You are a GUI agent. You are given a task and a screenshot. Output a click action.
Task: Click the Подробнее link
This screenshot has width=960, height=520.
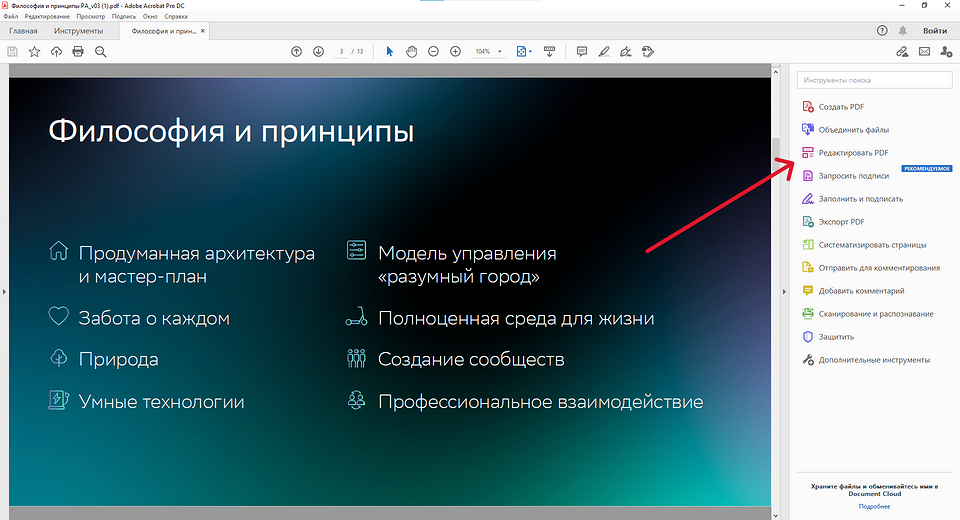coord(874,507)
